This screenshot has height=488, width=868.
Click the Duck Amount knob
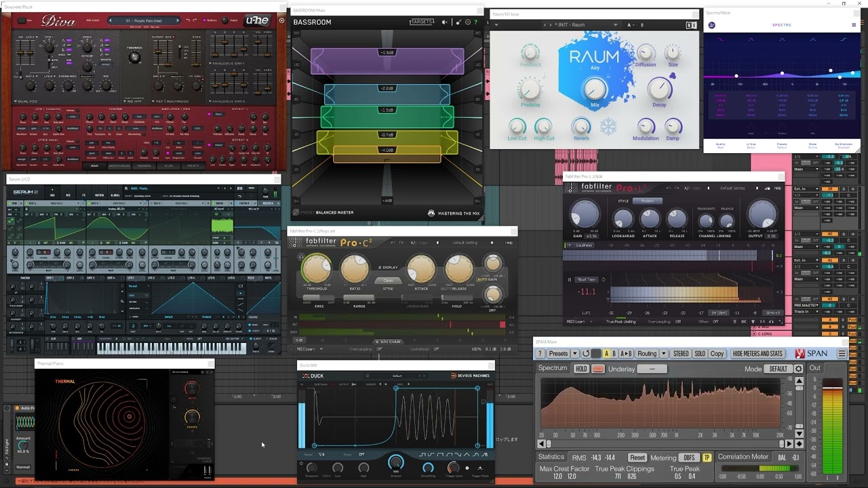tap(395, 462)
